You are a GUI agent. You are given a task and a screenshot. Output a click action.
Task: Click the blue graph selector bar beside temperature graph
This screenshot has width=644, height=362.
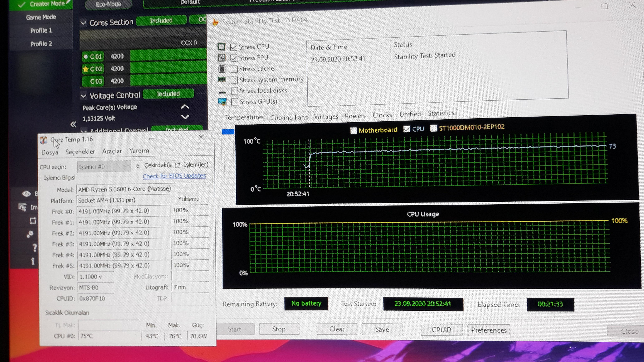pyautogui.click(x=228, y=132)
